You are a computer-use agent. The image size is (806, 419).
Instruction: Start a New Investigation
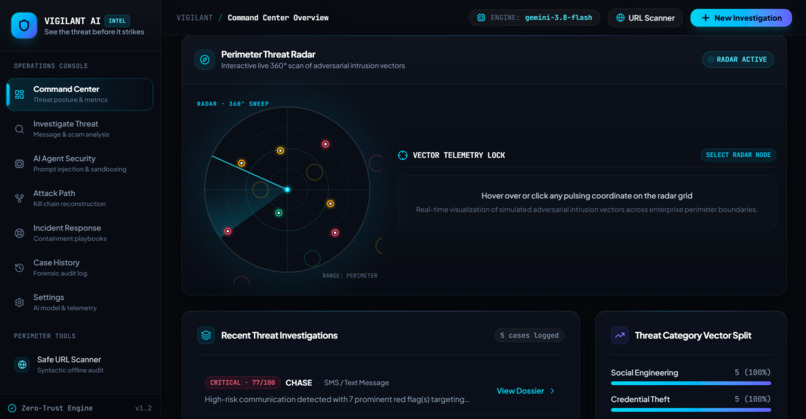[741, 18]
